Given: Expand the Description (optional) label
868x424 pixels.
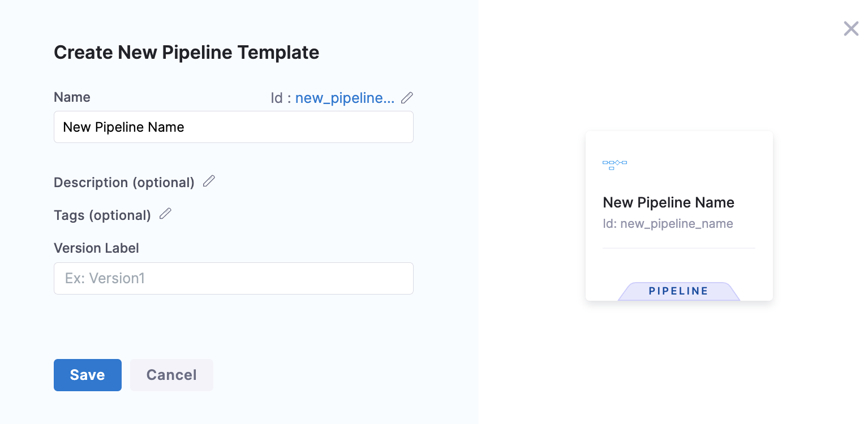Looking at the screenshot, I should click(x=124, y=183).
